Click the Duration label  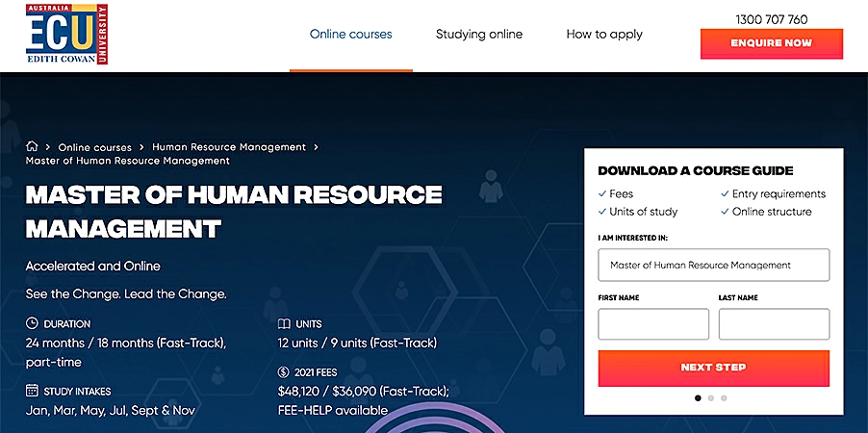coord(67,324)
